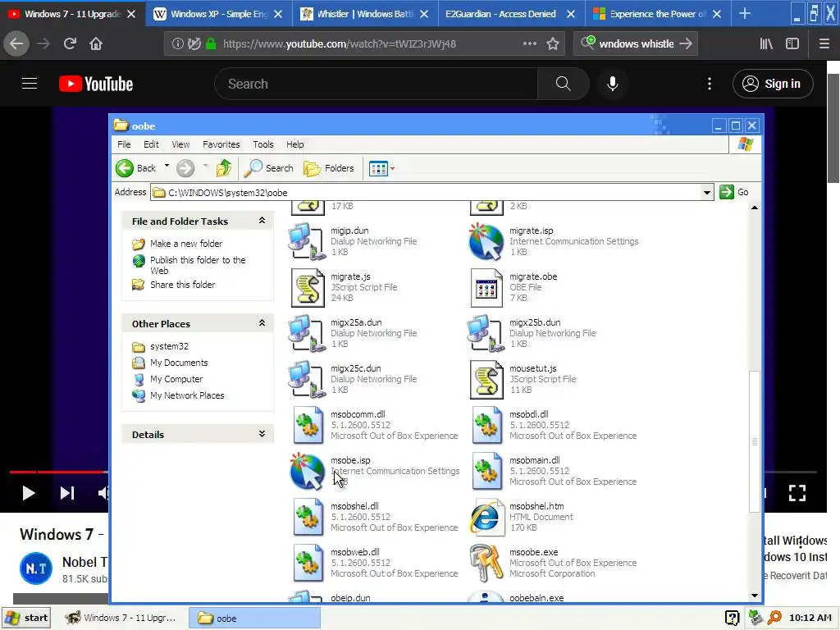Open the View menu

pos(180,144)
